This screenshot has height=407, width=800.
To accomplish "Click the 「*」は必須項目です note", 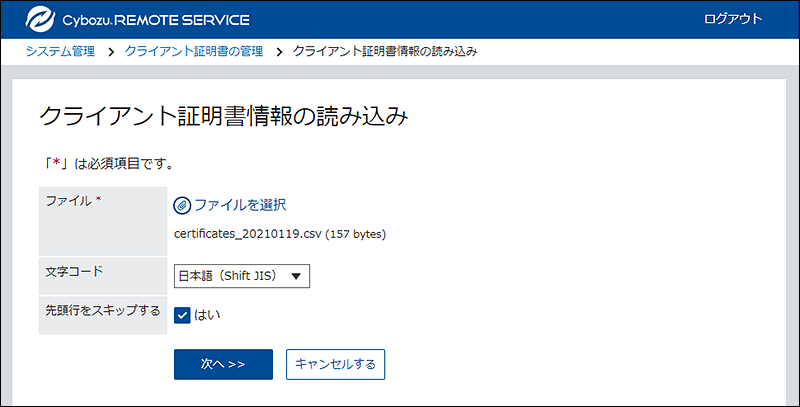I will tap(108, 164).
